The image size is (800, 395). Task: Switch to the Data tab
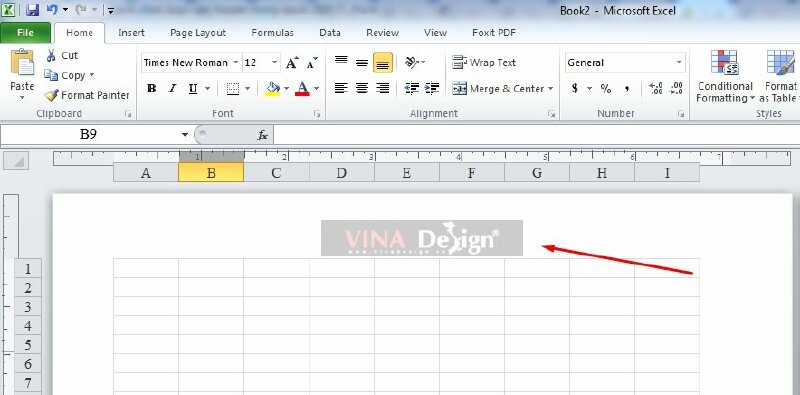click(330, 33)
